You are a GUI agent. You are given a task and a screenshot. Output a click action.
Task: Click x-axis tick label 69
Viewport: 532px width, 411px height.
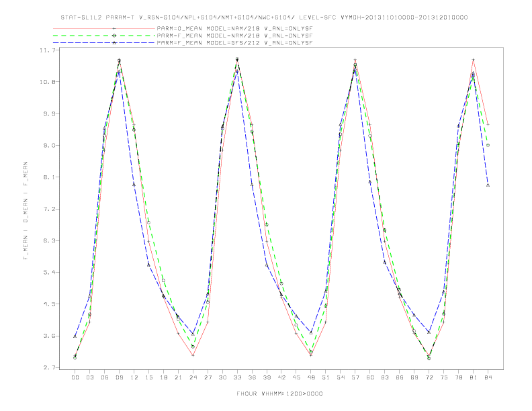coord(414,377)
